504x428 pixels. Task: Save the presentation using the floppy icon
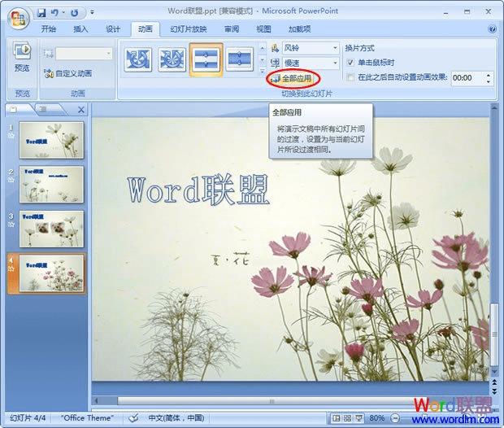(41, 13)
